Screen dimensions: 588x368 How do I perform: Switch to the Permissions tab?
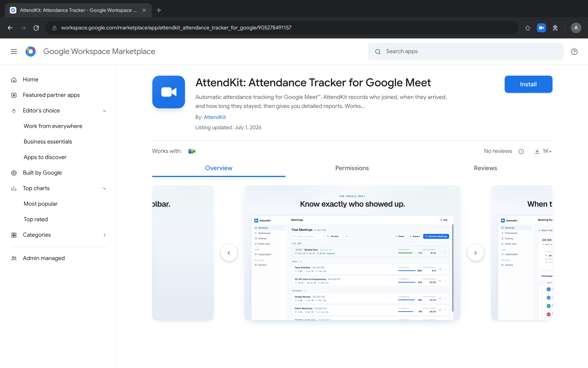352,168
